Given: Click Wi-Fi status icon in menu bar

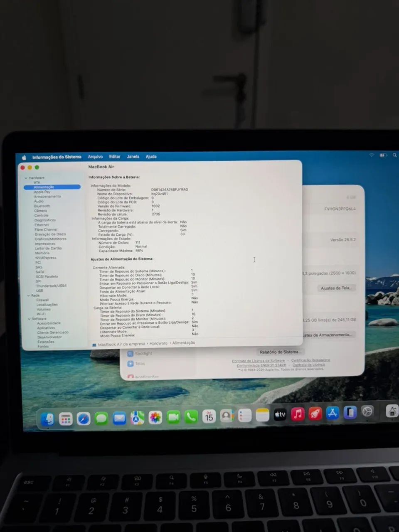Looking at the screenshot, I should click(372, 155).
